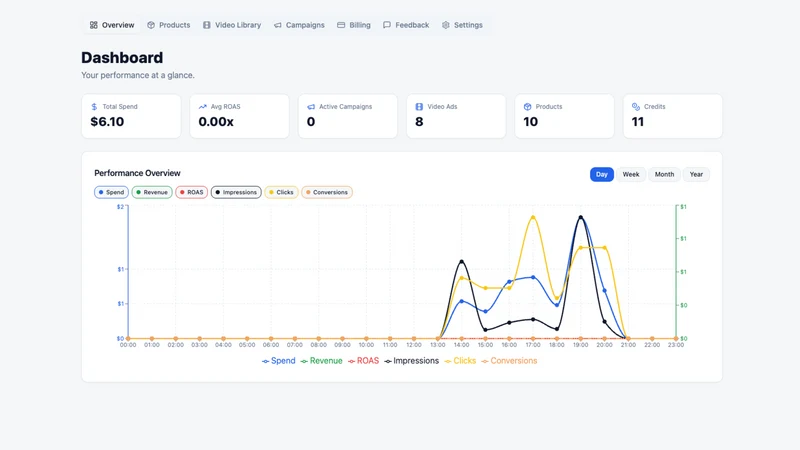Click the ROAS legend entry below chart

(363, 361)
